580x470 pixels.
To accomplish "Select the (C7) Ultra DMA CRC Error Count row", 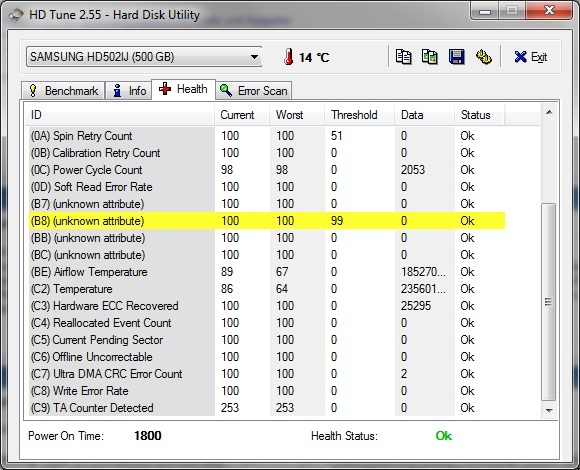I will pyautogui.click(x=266, y=374).
